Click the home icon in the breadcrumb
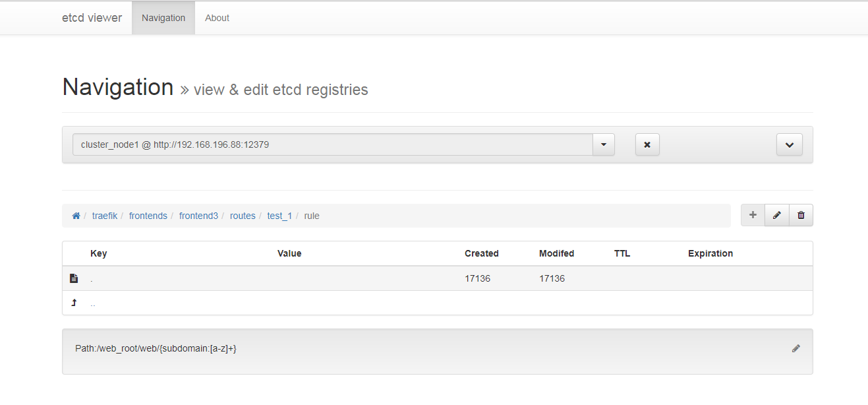The image size is (868, 405). pyautogui.click(x=76, y=215)
